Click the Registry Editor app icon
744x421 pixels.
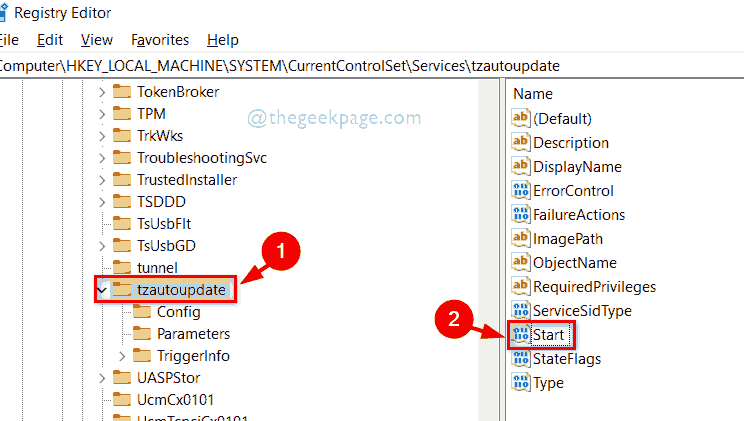(x=4, y=13)
